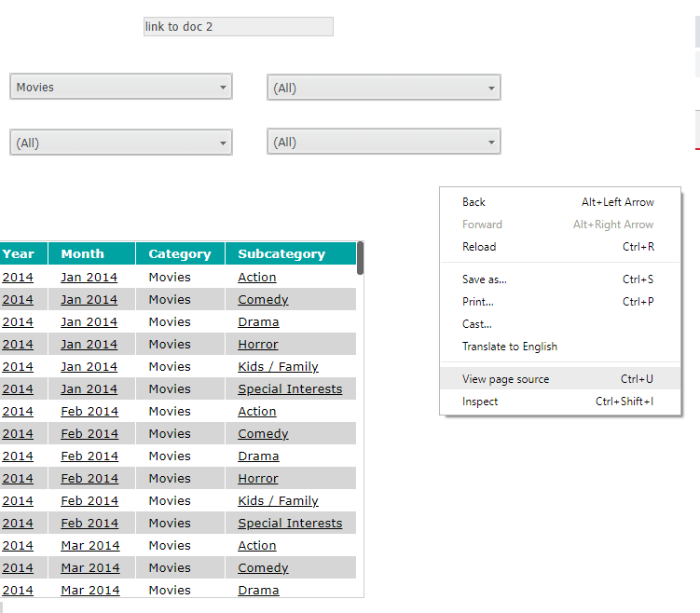Click the Subcategory column header
Viewport: 700px width, 613px height.
(281, 254)
